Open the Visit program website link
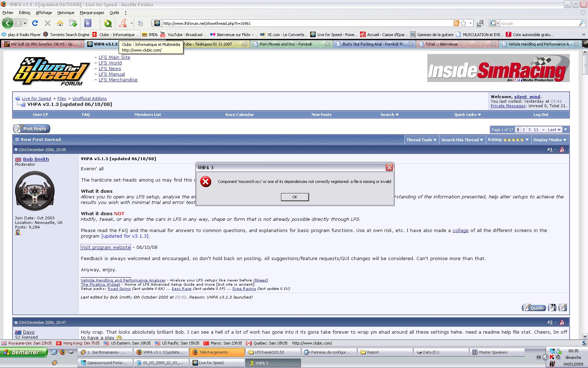The height and width of the screenshot is (368, 588). coord(106,247)
